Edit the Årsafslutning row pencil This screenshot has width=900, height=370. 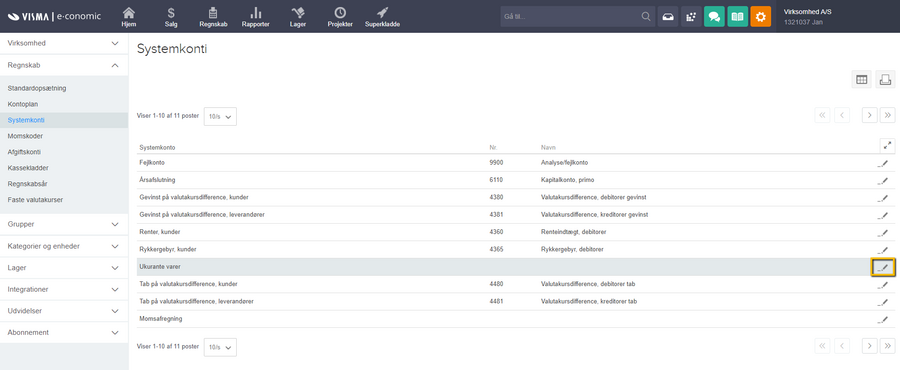pos(883,181)
